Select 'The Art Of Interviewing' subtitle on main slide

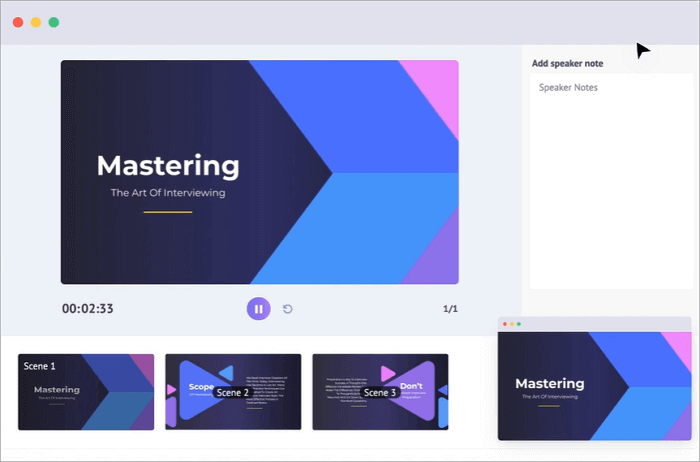168,193
